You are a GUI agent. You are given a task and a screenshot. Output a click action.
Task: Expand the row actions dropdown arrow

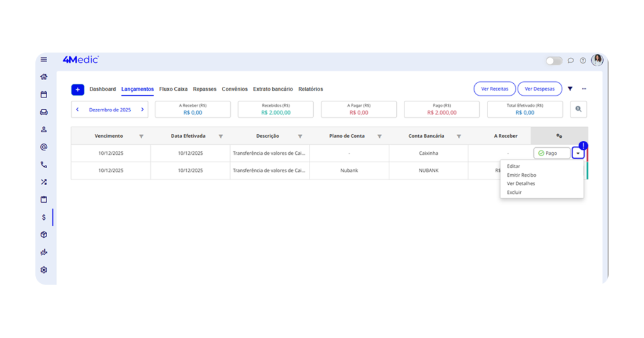pos(578,154)
